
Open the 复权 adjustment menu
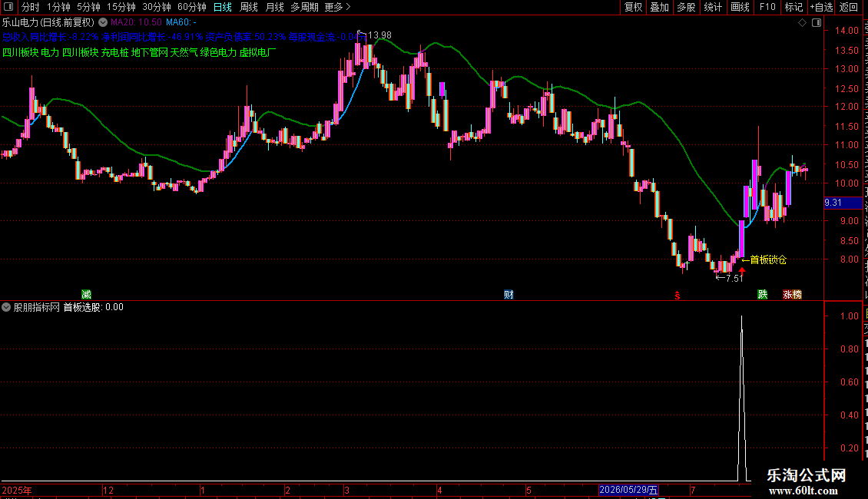click(633, 7)
